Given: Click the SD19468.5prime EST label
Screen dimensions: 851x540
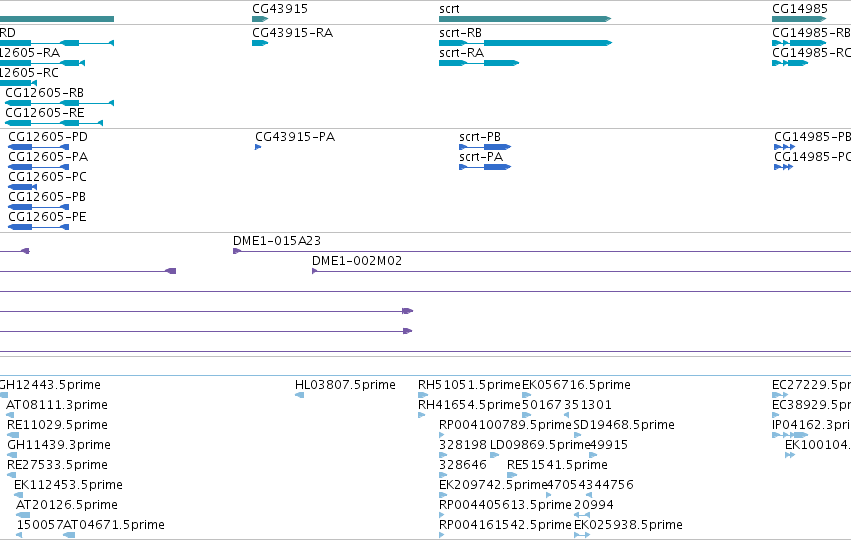Looking at the screenshot, I should pyautogui.click(x=624, y=425).
